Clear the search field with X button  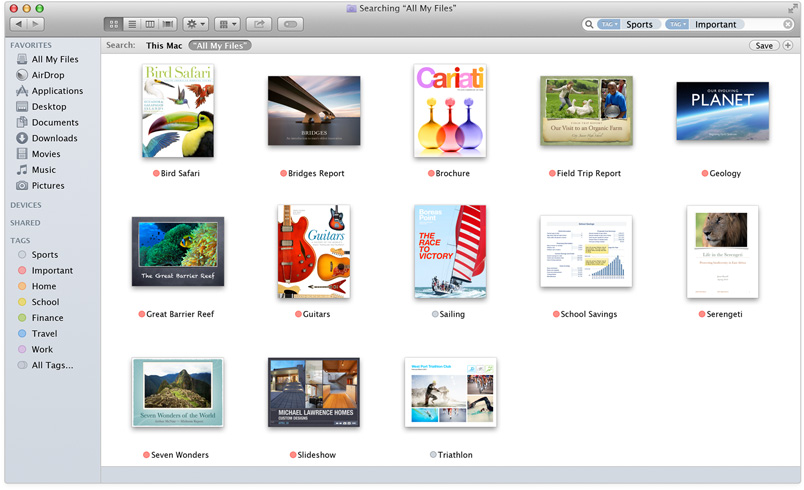click(x=787, y=24)
